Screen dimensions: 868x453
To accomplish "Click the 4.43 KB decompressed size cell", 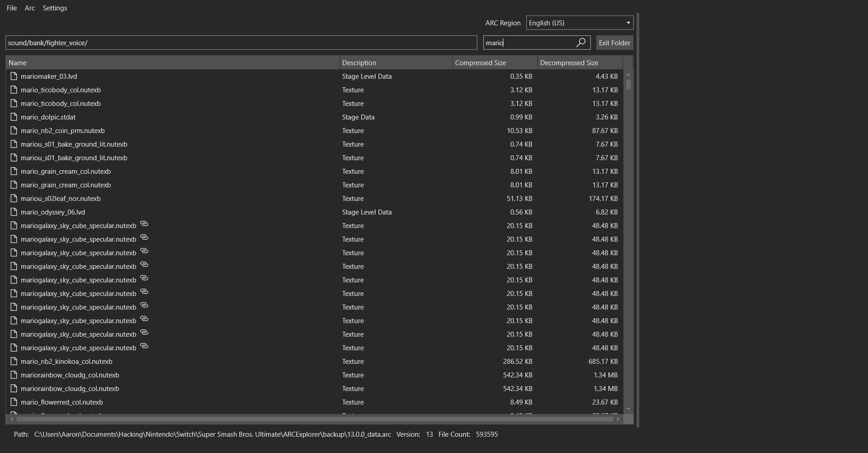I will [x=607, y=76].
